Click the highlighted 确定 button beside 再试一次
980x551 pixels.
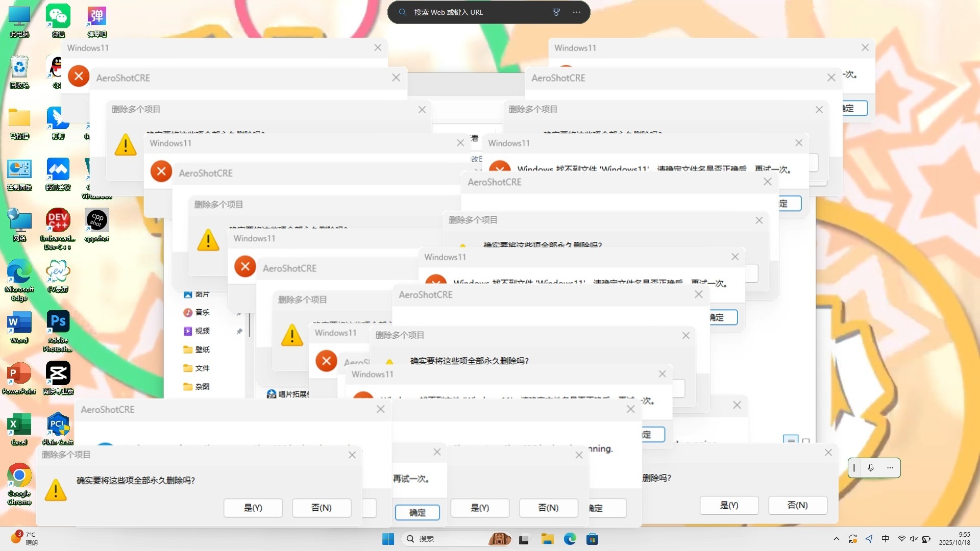point(417,512)
